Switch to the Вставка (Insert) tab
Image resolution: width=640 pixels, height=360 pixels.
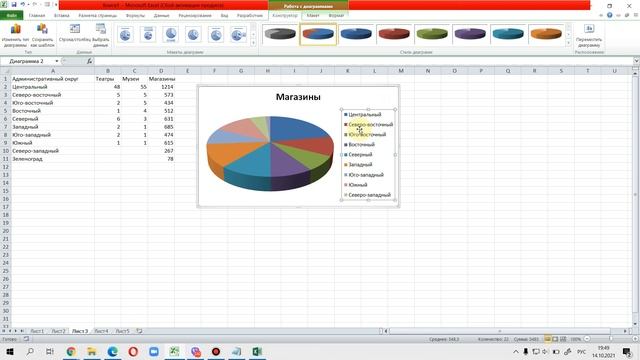click(x=62, y=16)
